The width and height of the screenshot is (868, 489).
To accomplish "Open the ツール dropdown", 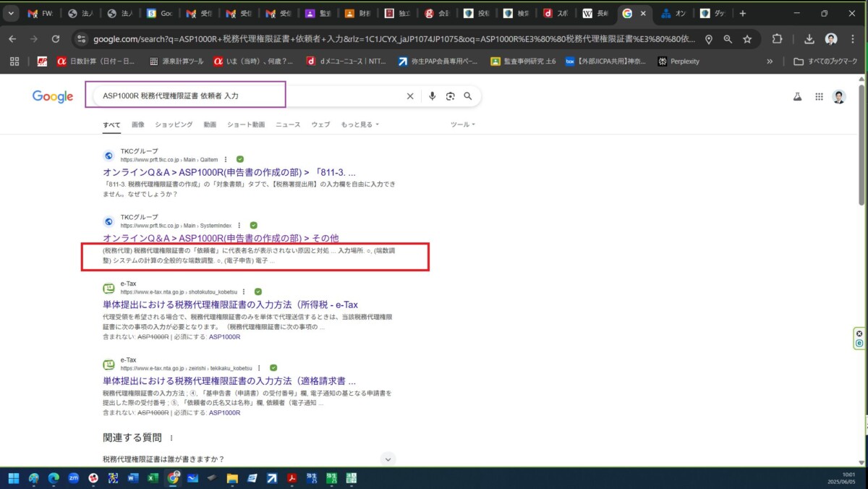I will pyautogui.click(x=463, y=124).
